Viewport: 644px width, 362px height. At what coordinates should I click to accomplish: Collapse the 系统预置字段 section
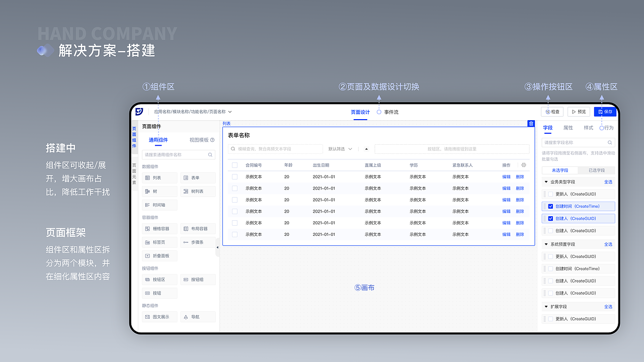(x=546, y=244)
